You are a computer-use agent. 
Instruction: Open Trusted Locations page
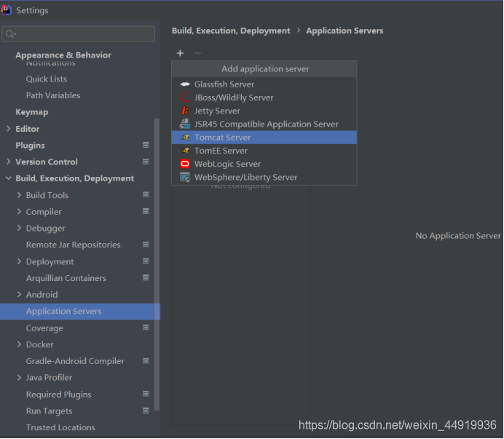[x=60, y=427]
